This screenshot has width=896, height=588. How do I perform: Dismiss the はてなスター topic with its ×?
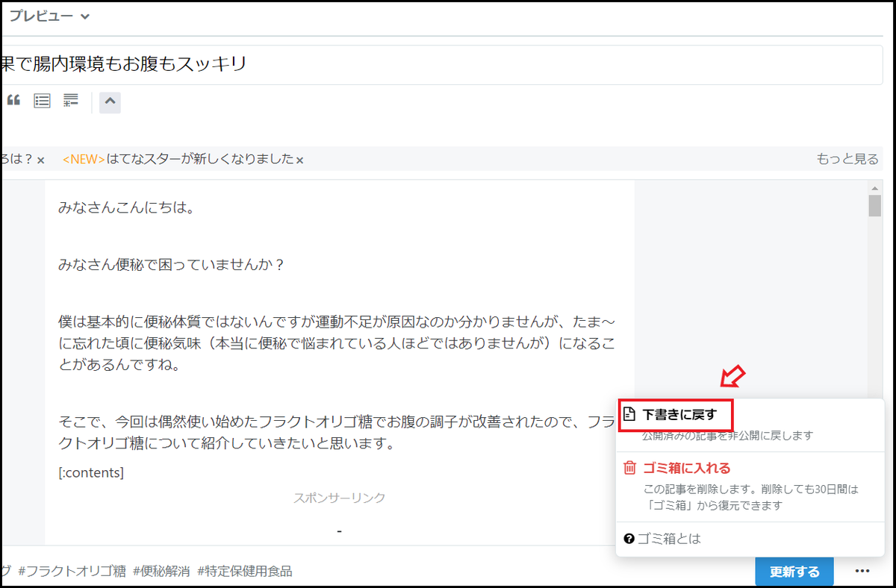point(299,159)
